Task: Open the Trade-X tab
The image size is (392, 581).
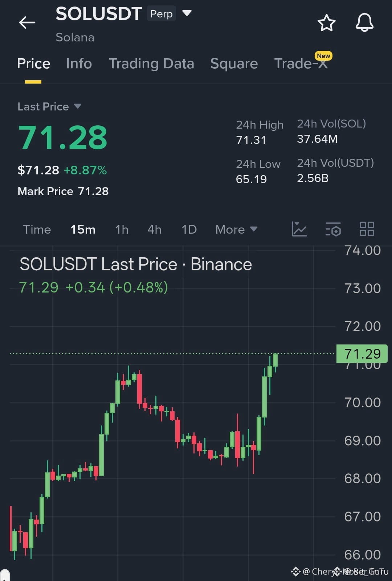Action: tap(301, 64)
